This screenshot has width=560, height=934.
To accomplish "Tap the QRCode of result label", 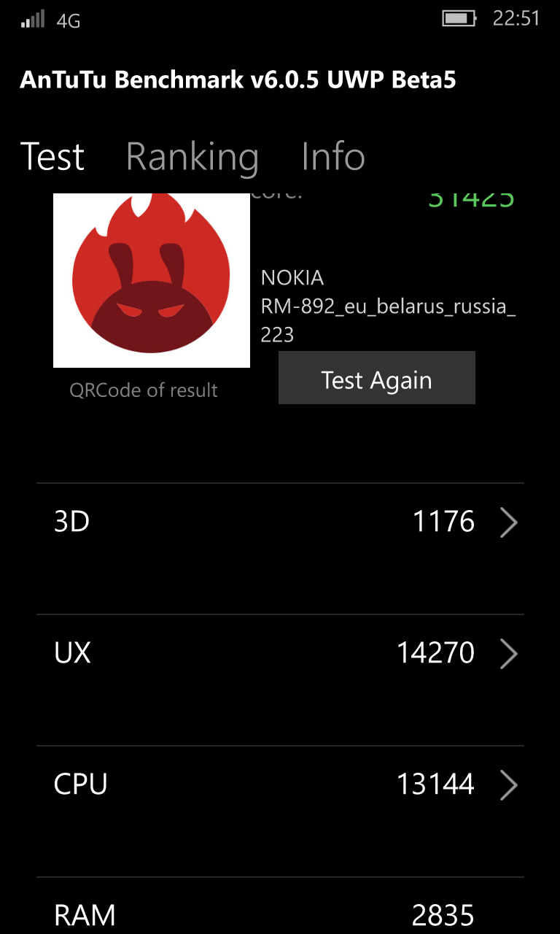I will click(144, 390).
